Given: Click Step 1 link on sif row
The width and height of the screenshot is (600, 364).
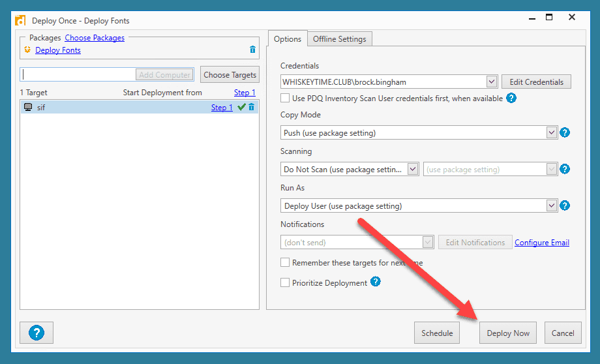Looking at the screenshot, I should [222, 108].
